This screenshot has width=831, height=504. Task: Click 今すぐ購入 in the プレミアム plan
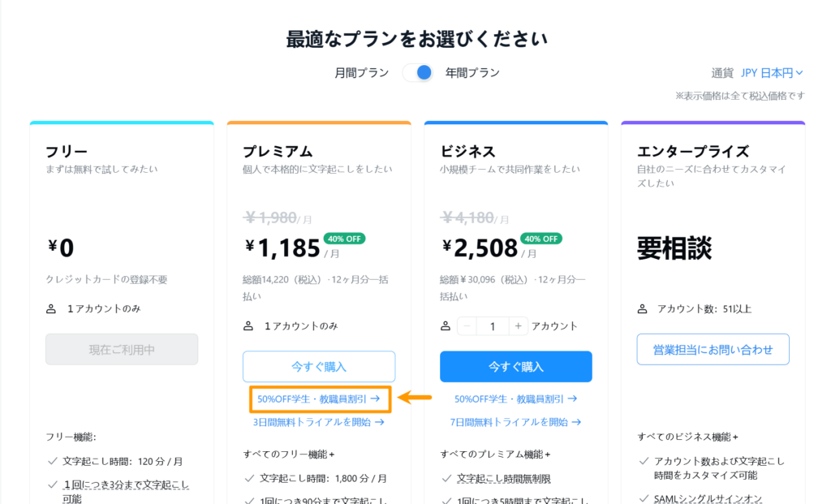(x=318, y=367)
